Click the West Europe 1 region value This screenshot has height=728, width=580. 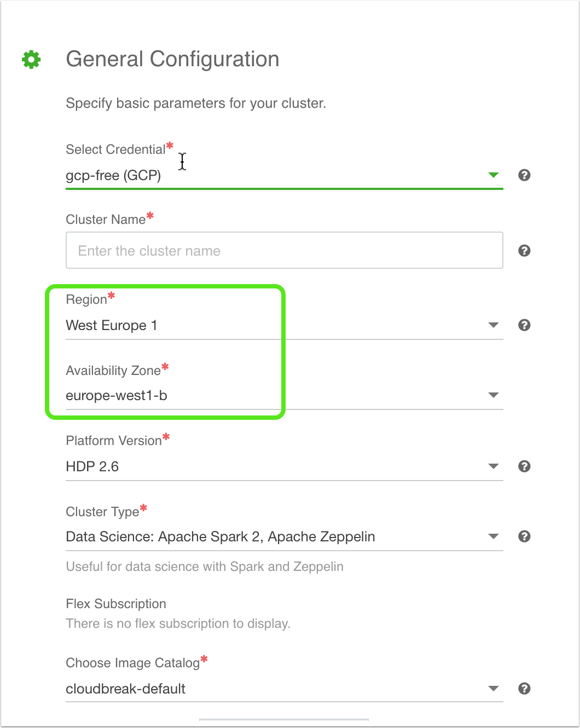pos(112,325)
